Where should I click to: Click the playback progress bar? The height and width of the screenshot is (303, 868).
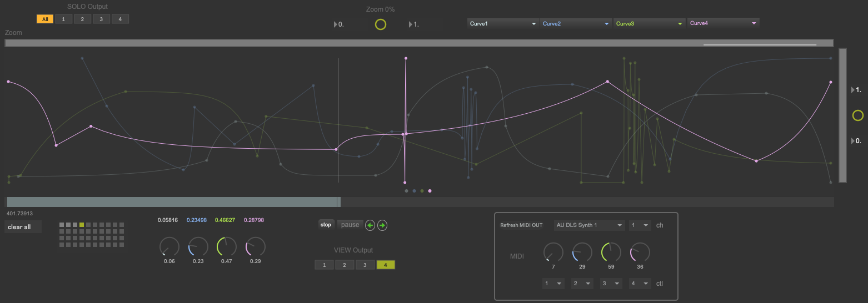(420, 202)
